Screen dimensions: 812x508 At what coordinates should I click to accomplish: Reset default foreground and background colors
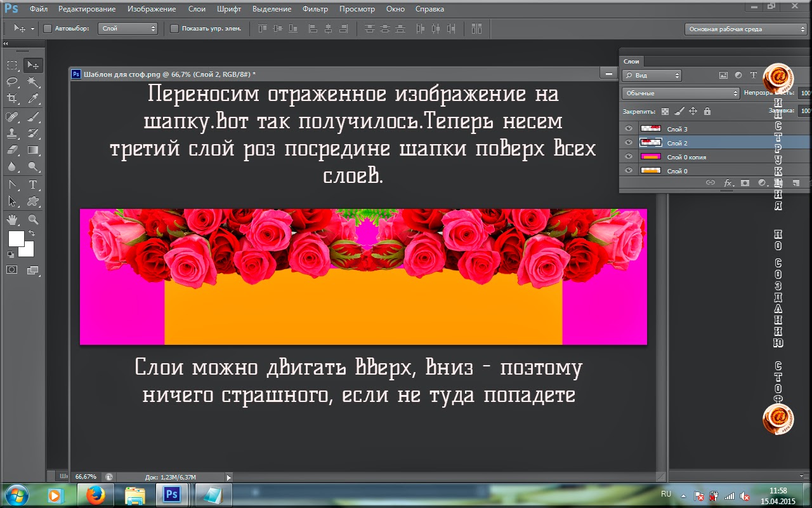point(11,255)
